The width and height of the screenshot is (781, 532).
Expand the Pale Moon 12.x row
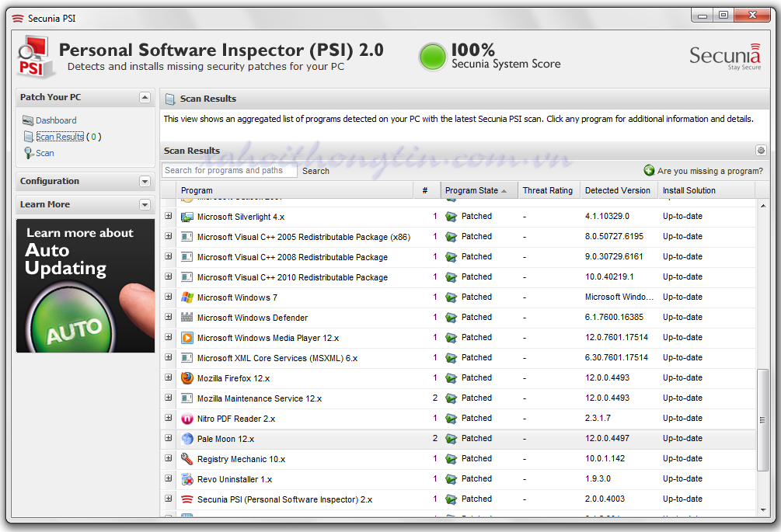point(169,438)
